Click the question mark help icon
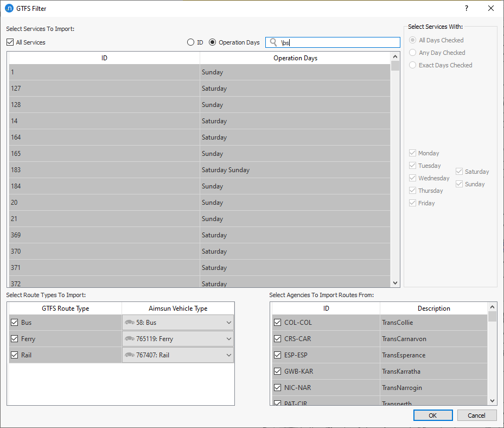The width and height of the screenshot is (504, 428). click(466, 8)
